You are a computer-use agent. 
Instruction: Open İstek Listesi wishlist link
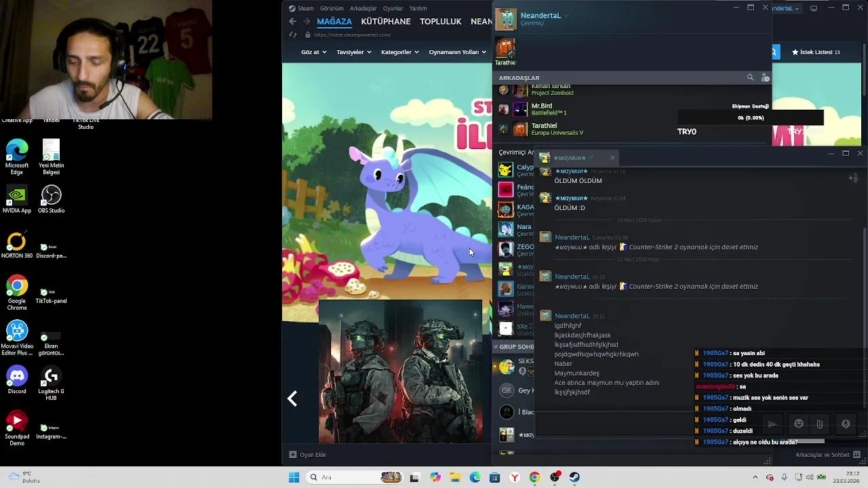[x=816, y=52]
